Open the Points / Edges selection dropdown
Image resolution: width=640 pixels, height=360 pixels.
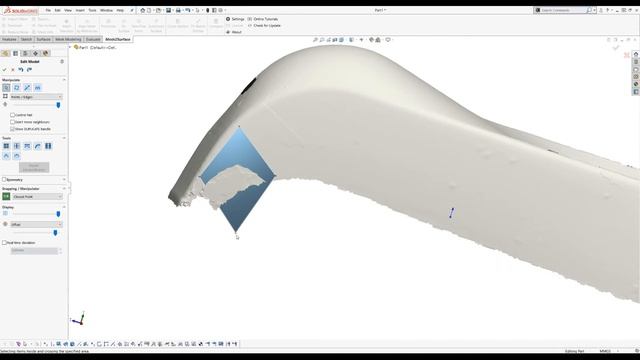[36, 97]
